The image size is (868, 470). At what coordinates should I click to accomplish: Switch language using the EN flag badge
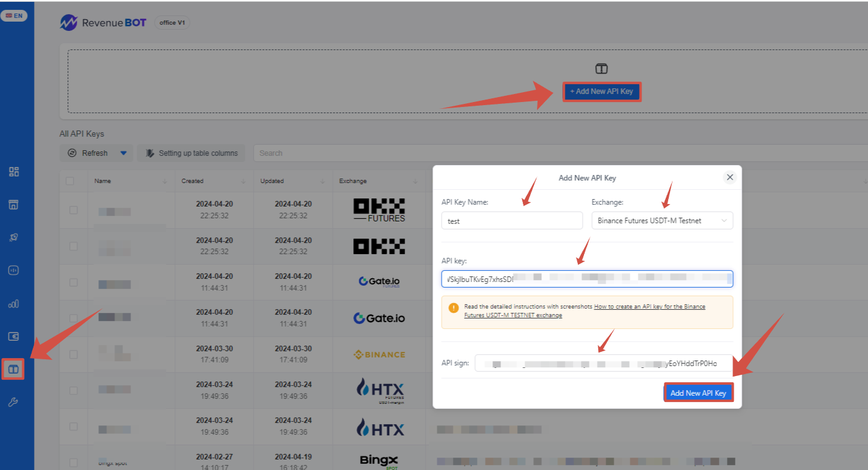[x=14, y=15]
